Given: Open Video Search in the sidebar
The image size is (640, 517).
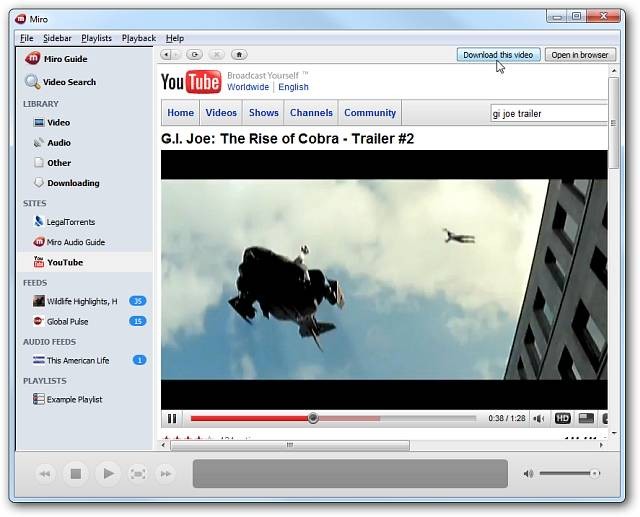Looking at the screenshot, I should (x=60, y=82).
